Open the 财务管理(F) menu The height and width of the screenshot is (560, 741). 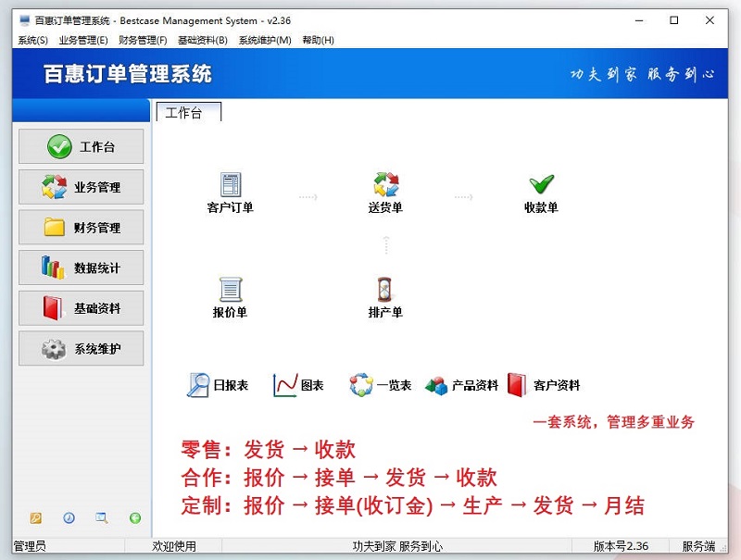point(143,40)
